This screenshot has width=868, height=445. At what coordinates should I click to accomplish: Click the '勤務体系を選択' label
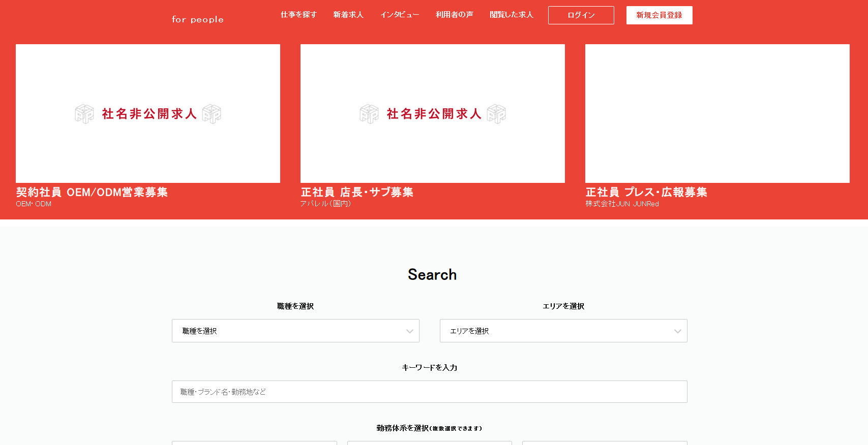403,428
